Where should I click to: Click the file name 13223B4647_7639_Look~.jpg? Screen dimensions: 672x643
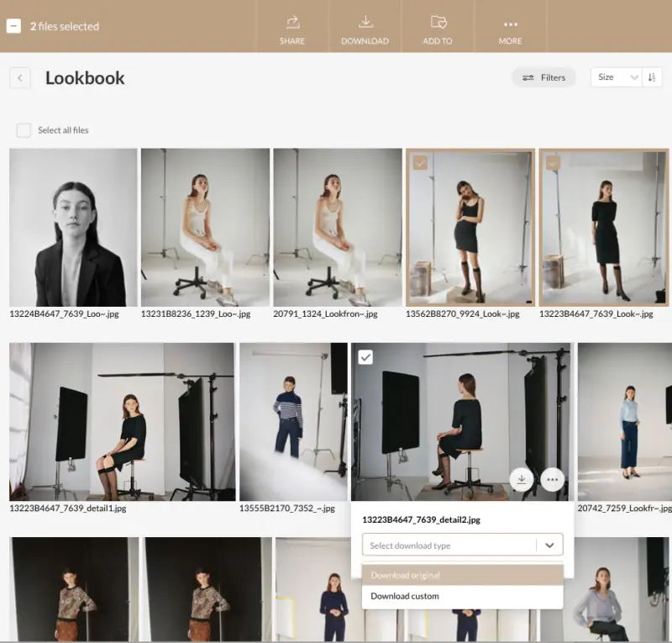tap(596, 314)
